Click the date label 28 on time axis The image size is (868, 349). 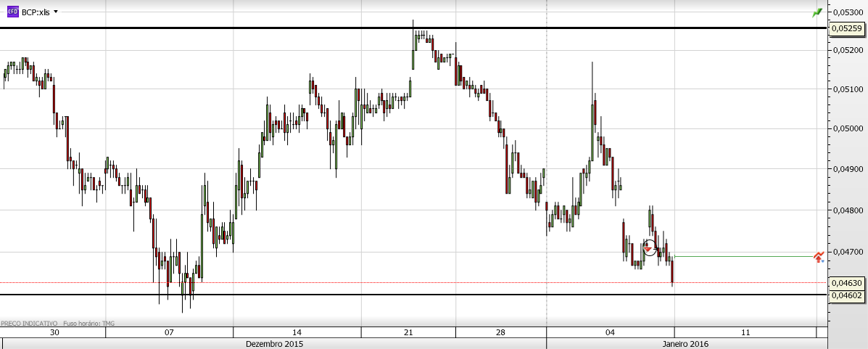click(x=500, y=332)
